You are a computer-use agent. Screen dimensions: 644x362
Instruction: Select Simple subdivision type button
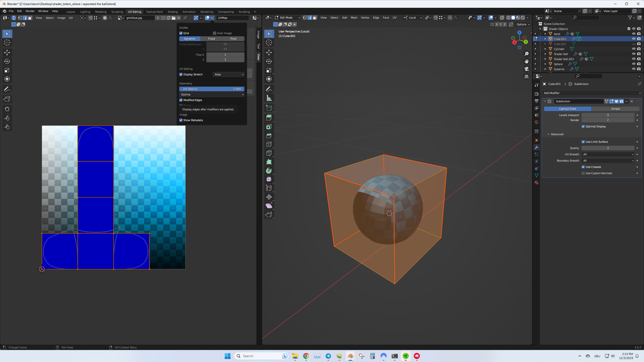tap(615, 109)
